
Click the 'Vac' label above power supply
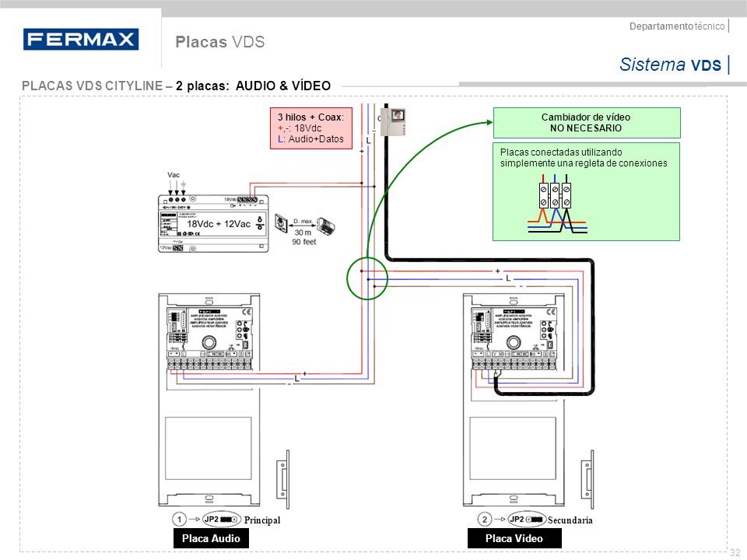174,175
